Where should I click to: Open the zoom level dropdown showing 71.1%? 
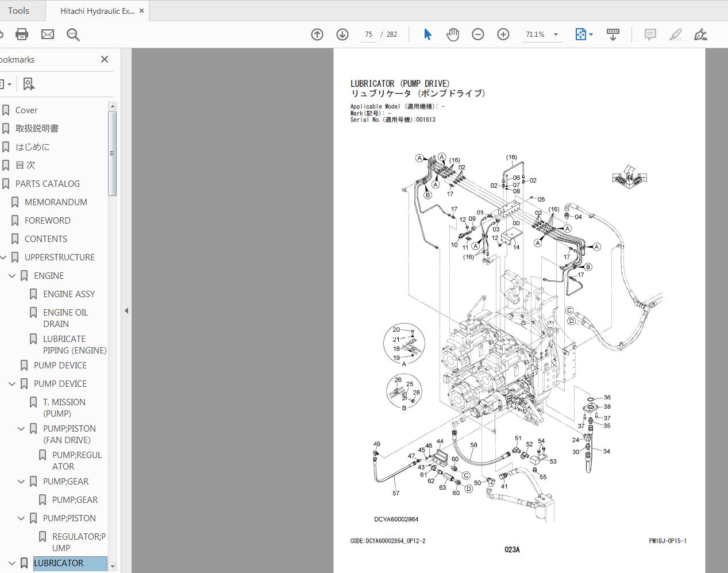click(x=541, y=34)
